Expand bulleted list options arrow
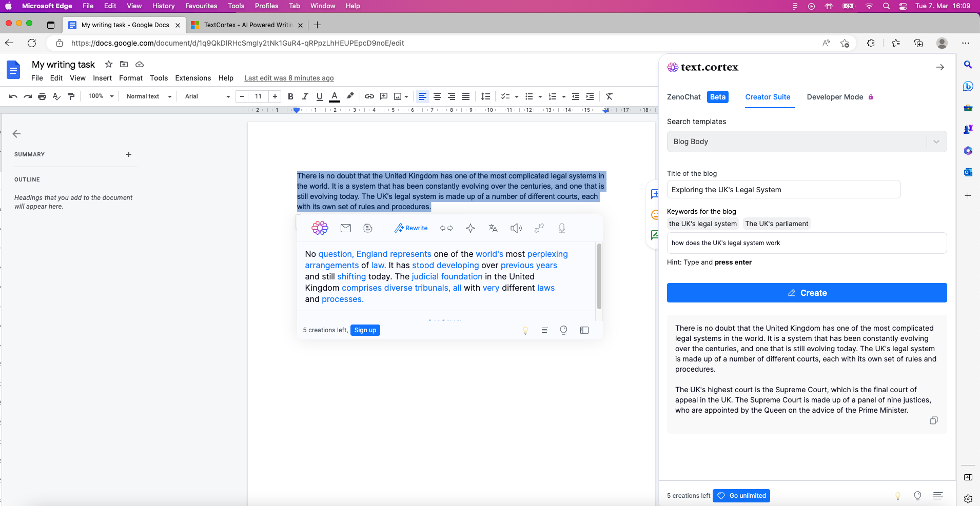Image resolution: width=980 pixels, height=506 pixels. [x=540, y=96]
